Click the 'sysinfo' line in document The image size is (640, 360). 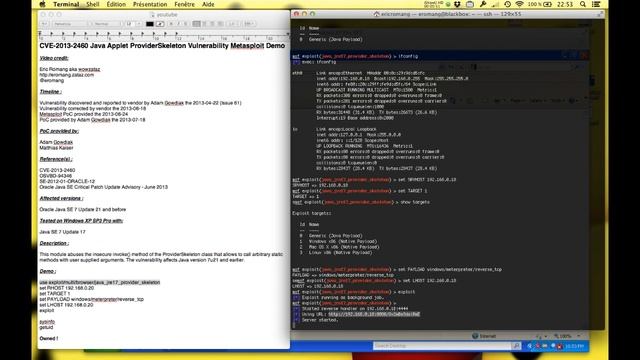tap(47, 322)
